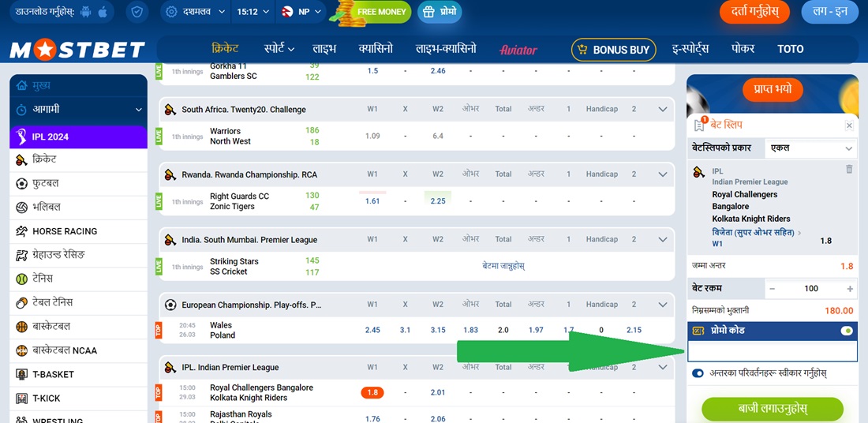
Task: Click the NCAA basketball icon in sidebar
Action: (21, 350)
